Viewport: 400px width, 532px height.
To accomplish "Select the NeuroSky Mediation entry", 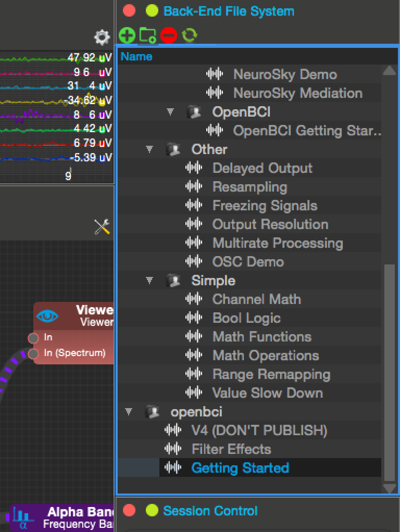I will click(x=298, y=93).
